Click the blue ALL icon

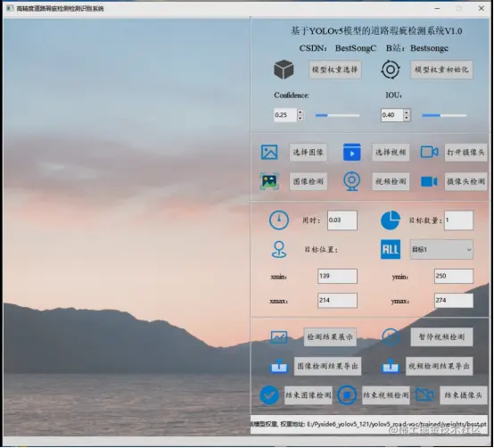point(391,249)
